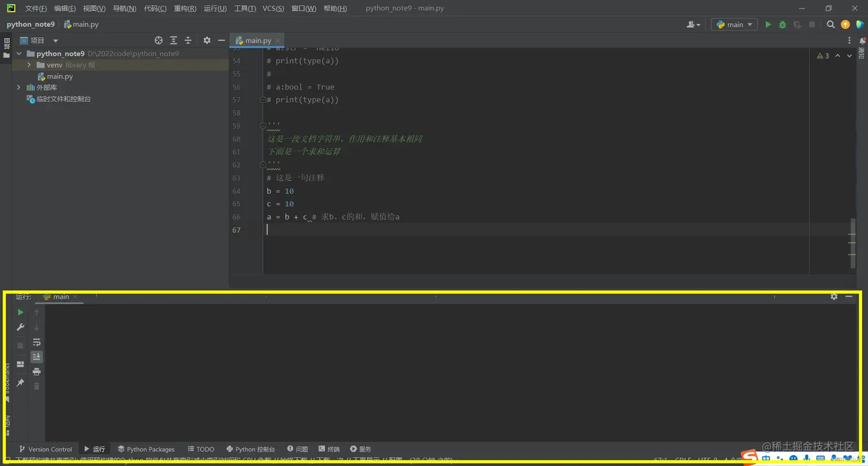
Task: Toggle the 项目 side tool window tab
Action: [6, 48]
